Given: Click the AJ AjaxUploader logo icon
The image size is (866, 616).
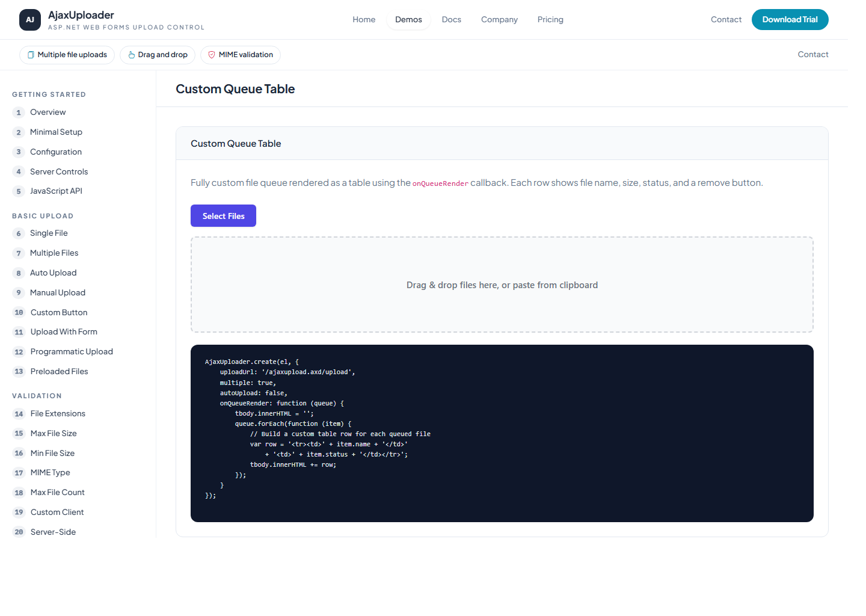Looking at the screenshot, I should point(29,19).
